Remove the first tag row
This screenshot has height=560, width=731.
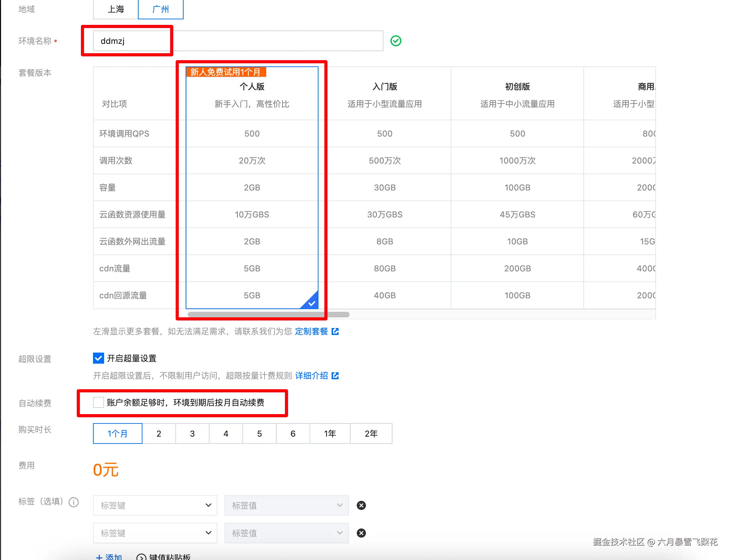point(361,505)
